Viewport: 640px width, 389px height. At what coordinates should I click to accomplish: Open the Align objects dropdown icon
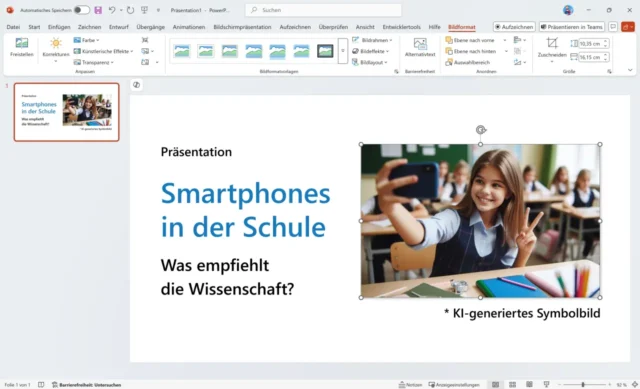[x=520, y=40]
